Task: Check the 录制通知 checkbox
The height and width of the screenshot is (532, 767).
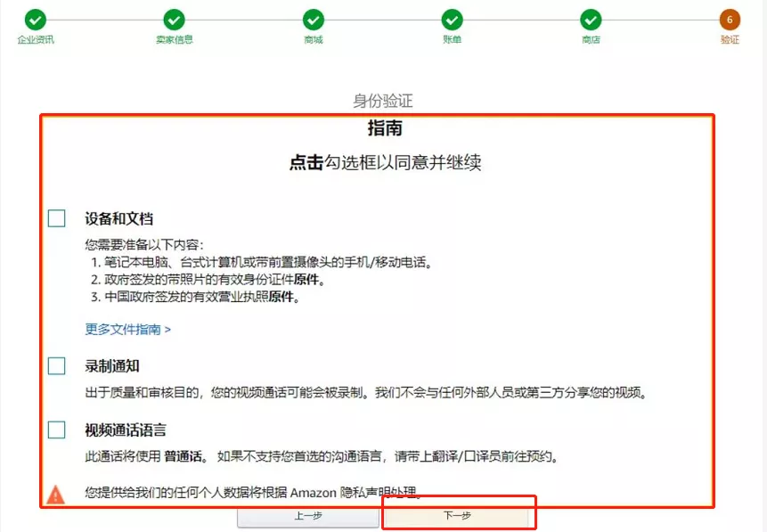Action: [x=57, y=365]
